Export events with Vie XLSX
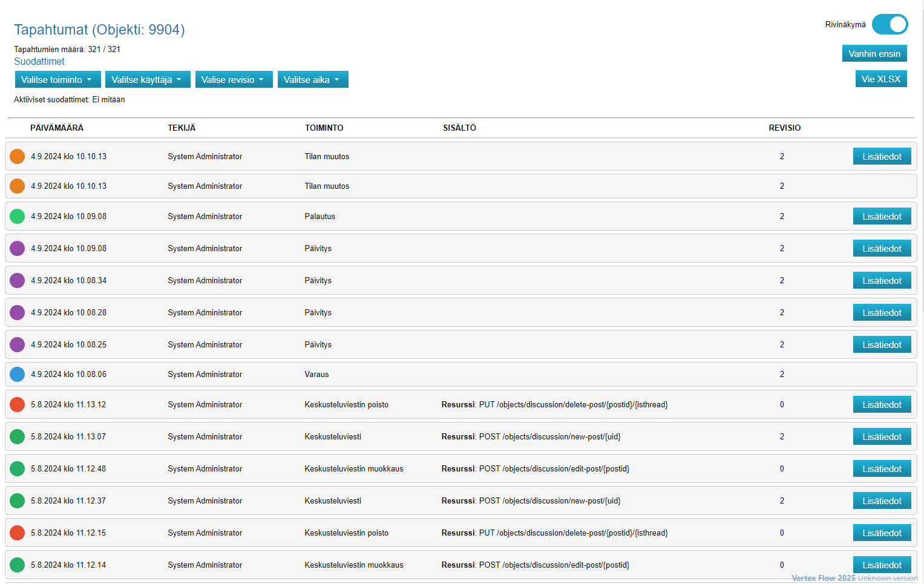The height and width of the screenshot is (584, 924). (x=880, y=79)
